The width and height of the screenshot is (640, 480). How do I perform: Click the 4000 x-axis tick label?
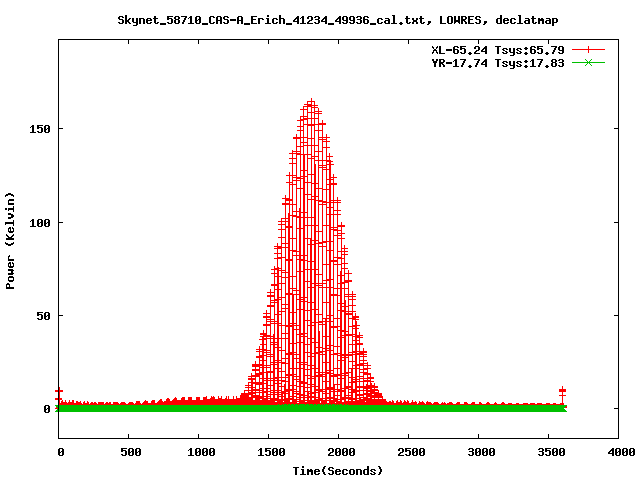[x=621, y=452]
